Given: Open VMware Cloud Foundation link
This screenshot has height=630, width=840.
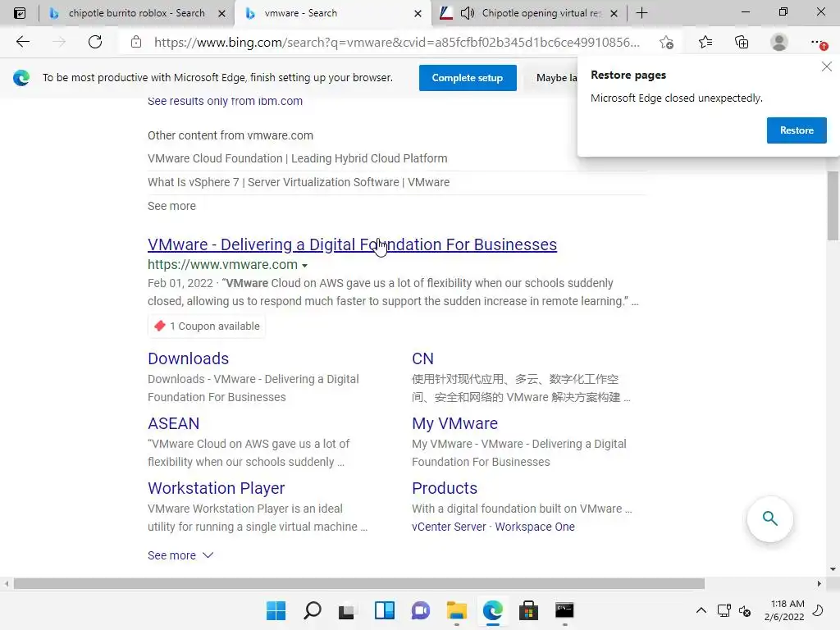Looking at the screenshot, I should point(297,158).
